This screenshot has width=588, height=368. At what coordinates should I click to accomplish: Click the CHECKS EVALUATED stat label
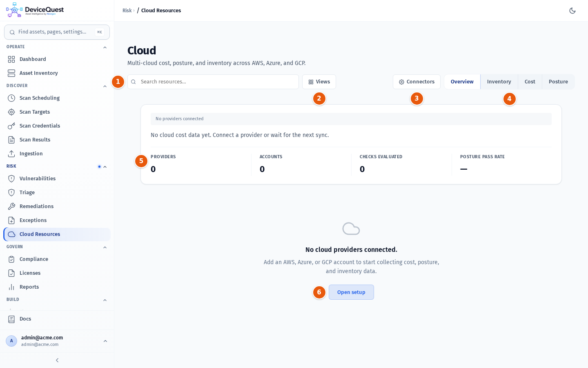381,157
